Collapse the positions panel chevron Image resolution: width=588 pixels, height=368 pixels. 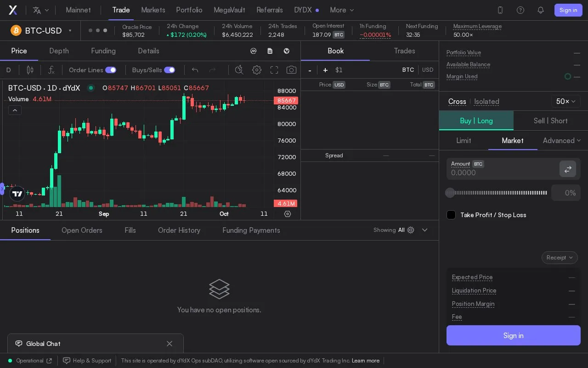click(424, 230)
